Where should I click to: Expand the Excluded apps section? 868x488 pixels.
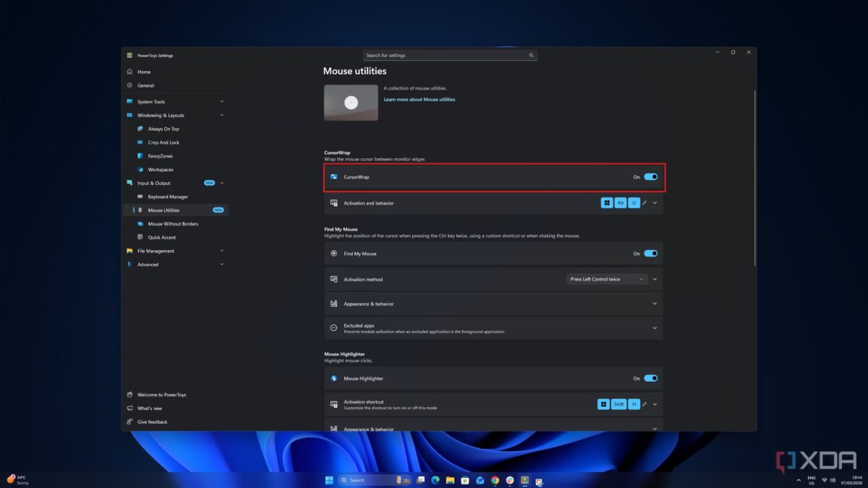[655, 328]
